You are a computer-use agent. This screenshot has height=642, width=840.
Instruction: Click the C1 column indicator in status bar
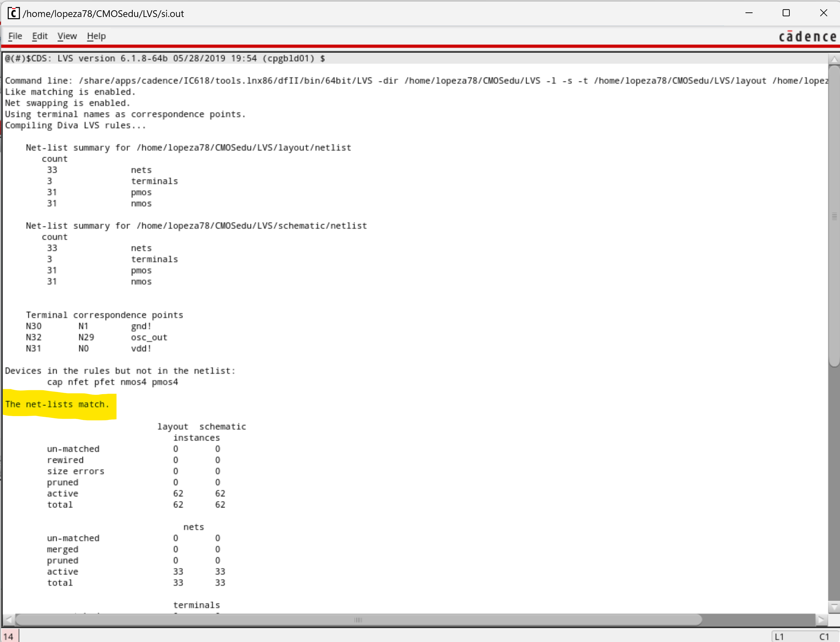pyautogui.click(x=824, y=637)
